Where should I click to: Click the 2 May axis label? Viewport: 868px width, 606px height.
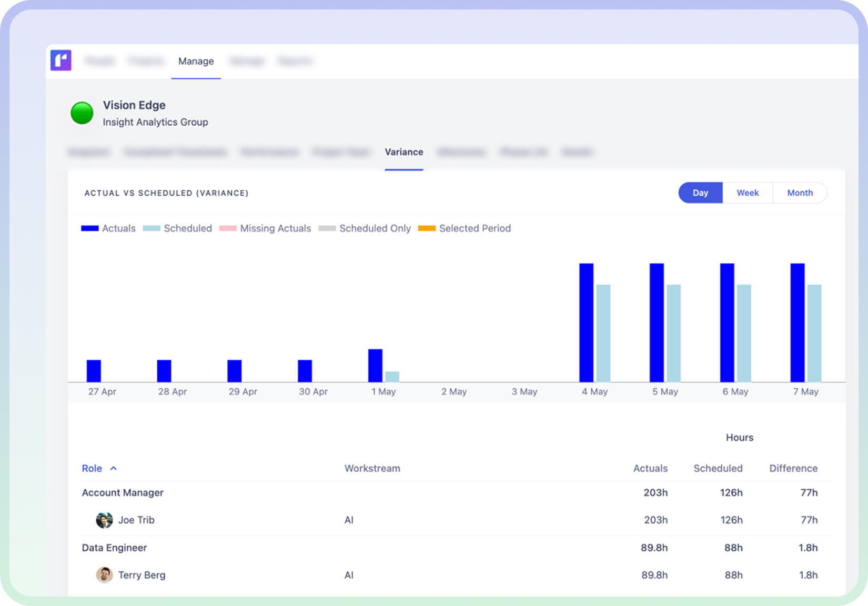(454, 391)
